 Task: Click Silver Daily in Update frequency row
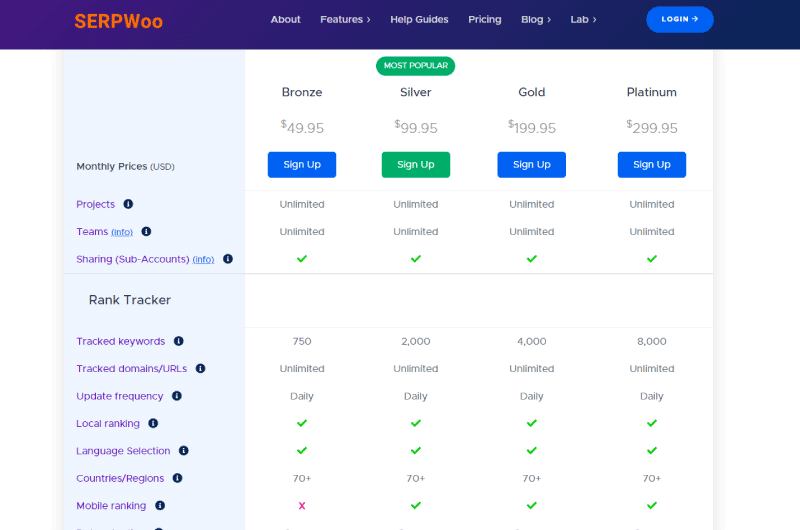tap(416, 396)
